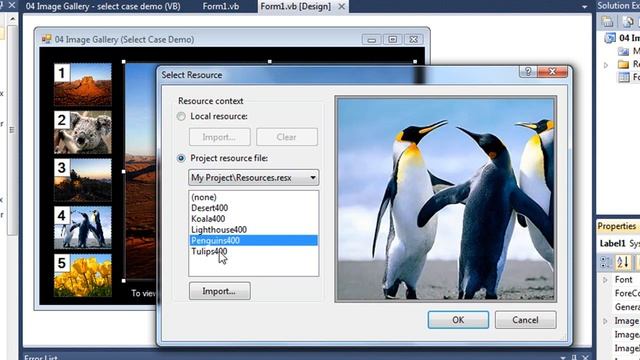Click the Label1 object selector in Properties

619,244
